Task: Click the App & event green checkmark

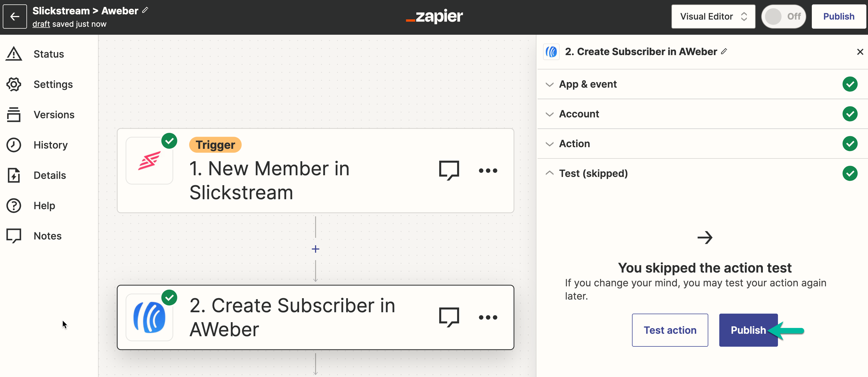Action: [x=850, y=84]
